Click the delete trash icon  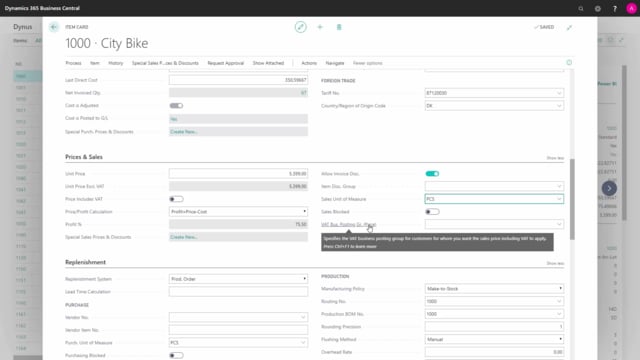click(339, 27)
